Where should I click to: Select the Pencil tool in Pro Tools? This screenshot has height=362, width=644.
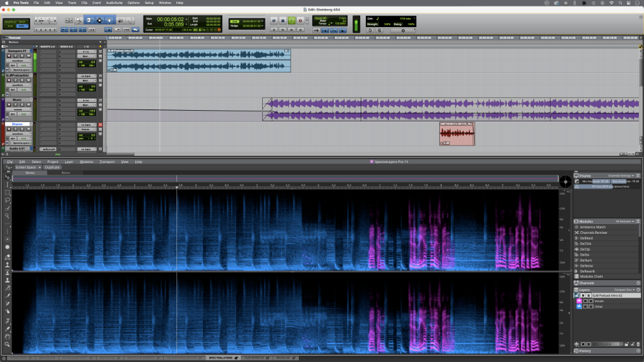[x=130, y=20]
